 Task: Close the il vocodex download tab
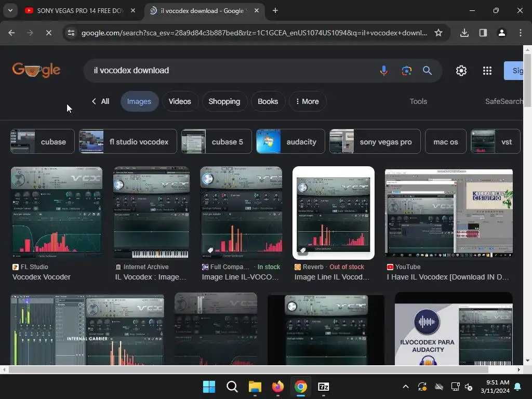point(257,10)
